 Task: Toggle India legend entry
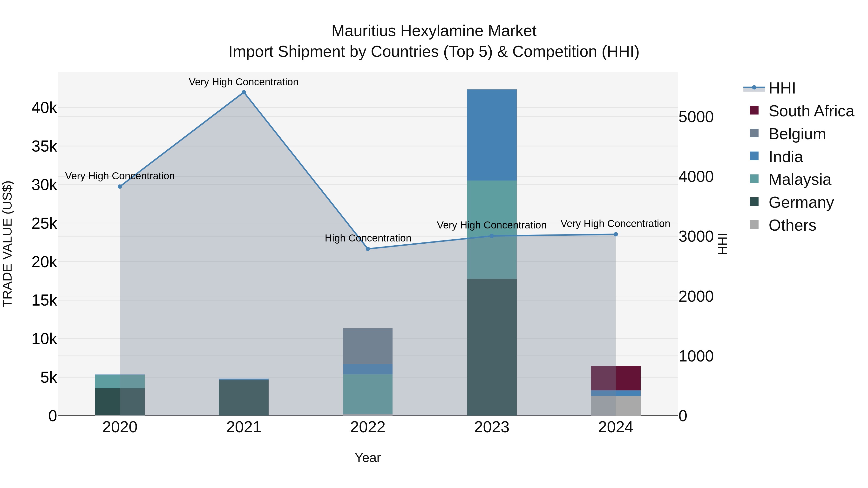click(x=776, y=157)
